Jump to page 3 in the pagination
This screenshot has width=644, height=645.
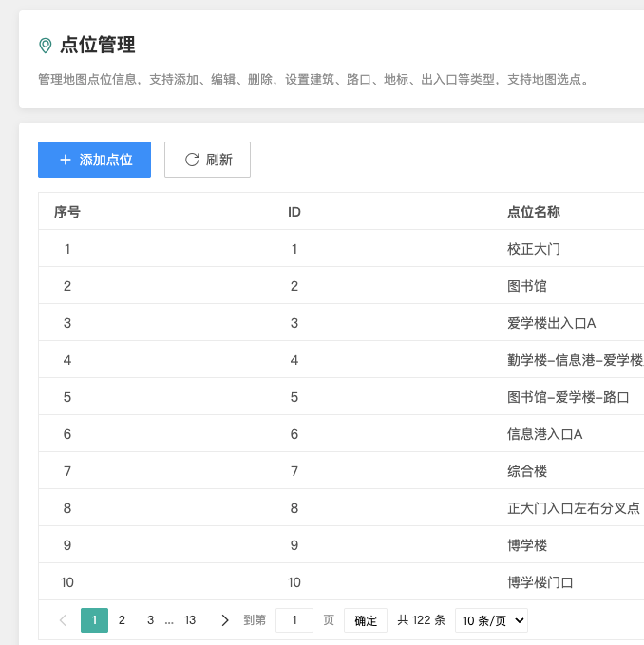[150, 620]
